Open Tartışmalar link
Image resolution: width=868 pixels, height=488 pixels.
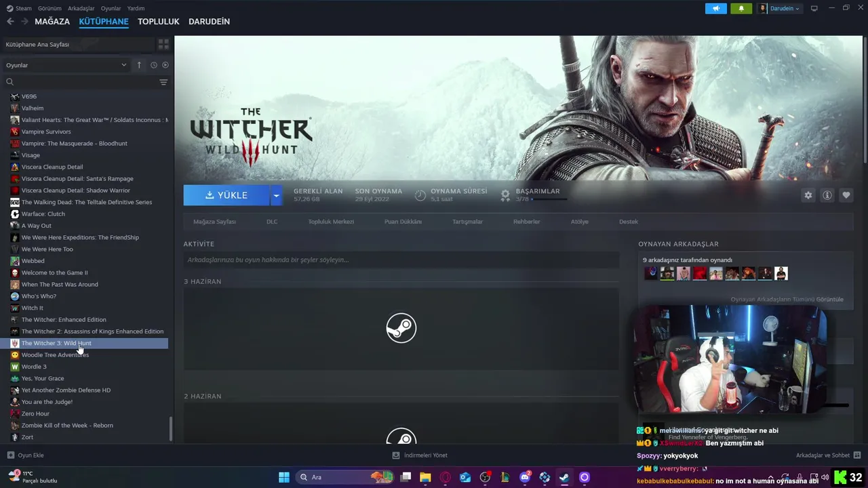click(x=467, y=222)
